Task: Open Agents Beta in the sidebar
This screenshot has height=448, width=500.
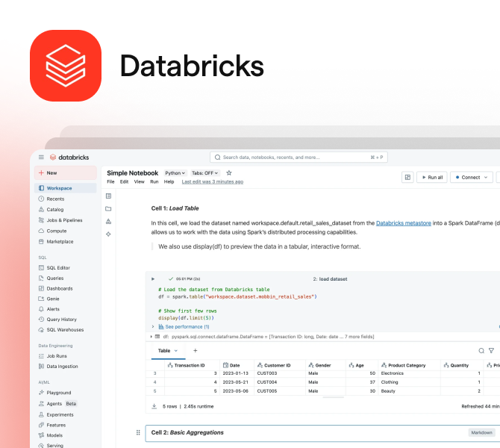Action: pos(57,404)
